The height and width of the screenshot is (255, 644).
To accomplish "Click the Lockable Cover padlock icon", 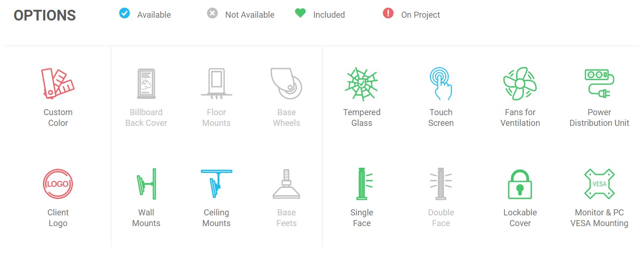I will [x=520, y=184].
